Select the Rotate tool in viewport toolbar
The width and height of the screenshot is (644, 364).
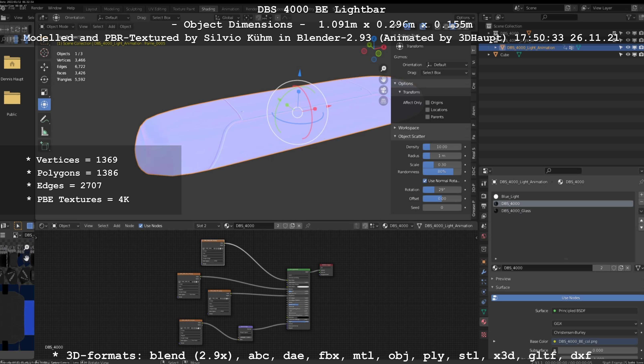coord(44,79)
